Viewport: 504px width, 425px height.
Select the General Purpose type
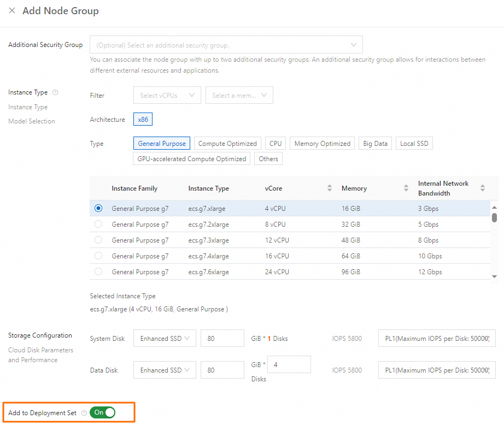162,143
